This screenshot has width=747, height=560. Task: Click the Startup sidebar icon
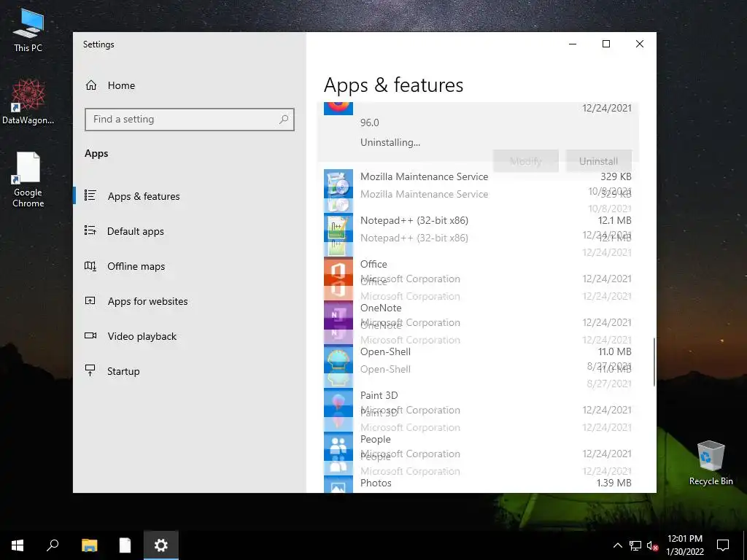click(90, 370)
